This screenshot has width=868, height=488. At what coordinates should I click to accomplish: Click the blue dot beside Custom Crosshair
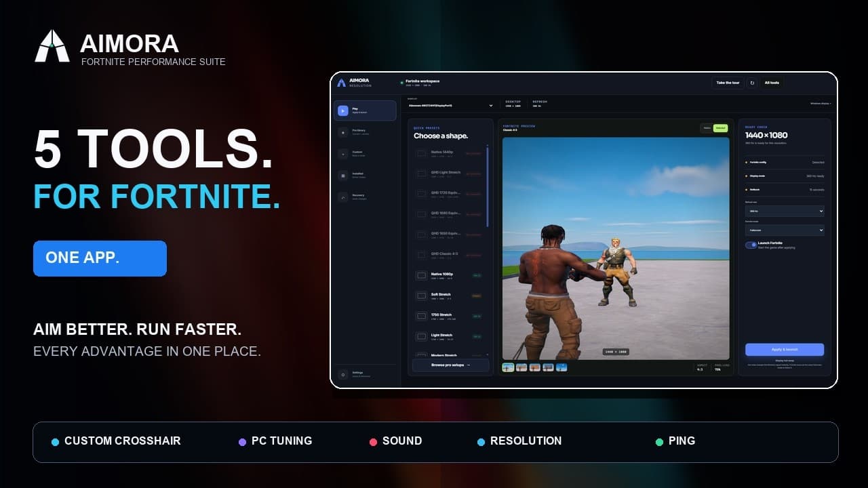coord(56,442)
